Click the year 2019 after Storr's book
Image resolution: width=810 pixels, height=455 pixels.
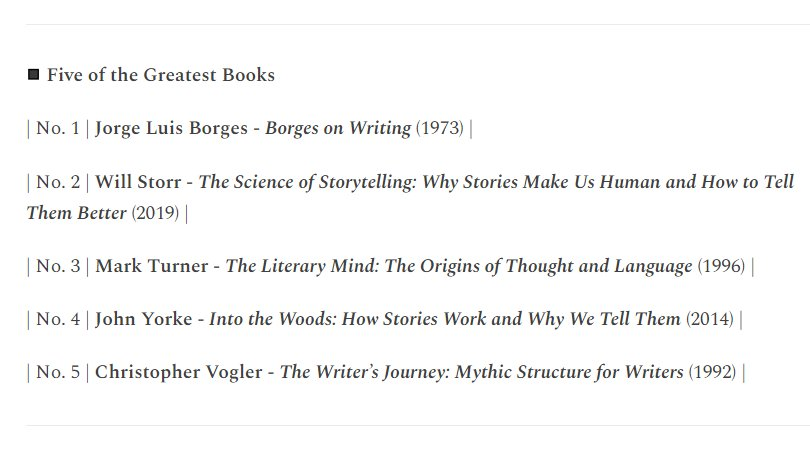tap(155, 213)
